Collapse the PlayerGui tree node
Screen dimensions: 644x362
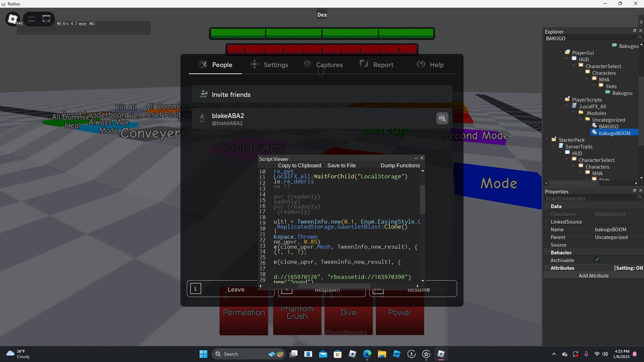(x=560, y=52)
